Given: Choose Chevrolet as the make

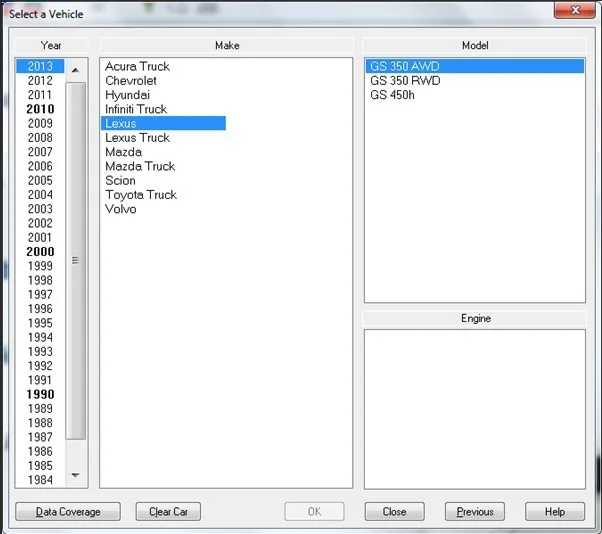Looking at the screenshot, I should pyautogui.click(x=131, y=81).
